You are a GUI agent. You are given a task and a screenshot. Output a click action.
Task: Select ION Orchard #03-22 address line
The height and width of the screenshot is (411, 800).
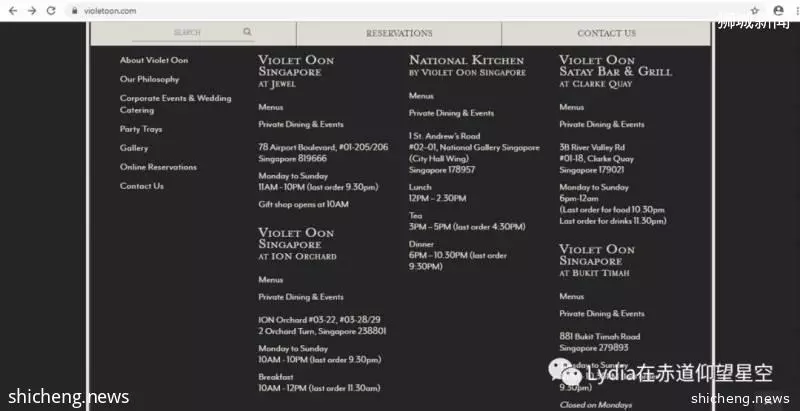tap(319, 320)
